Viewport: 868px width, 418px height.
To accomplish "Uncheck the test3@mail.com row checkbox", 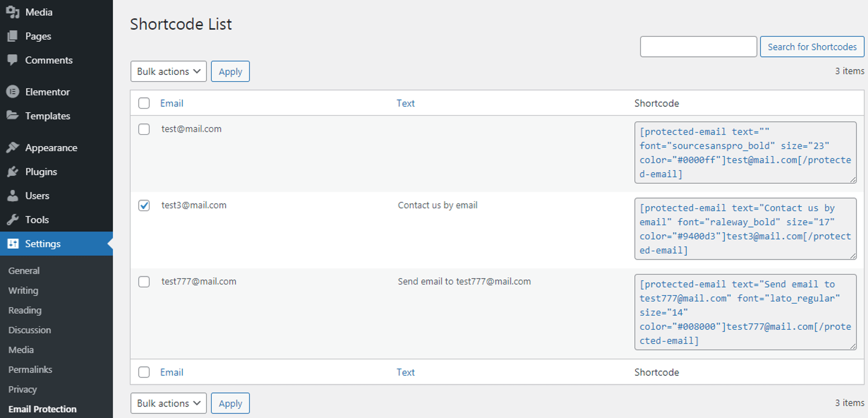I will coord(144,205).
